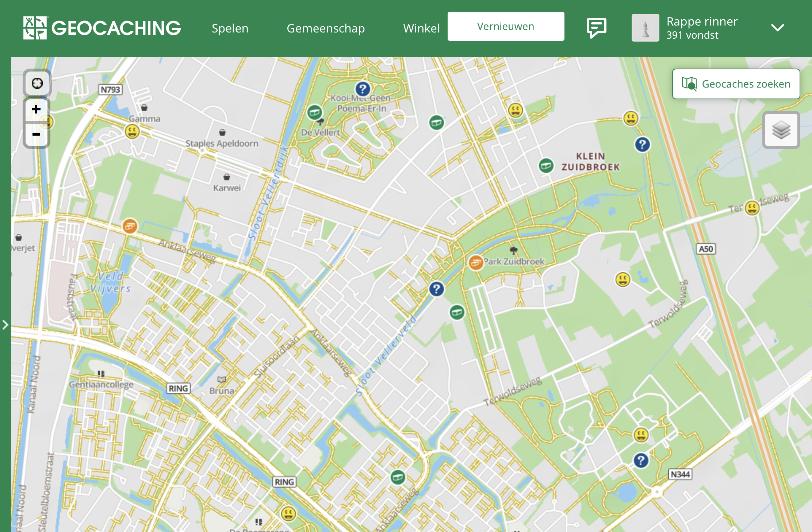Screen dimensions: 812x532
Task: Expand the left sidebar panel arrow
Action: (5, 325)
